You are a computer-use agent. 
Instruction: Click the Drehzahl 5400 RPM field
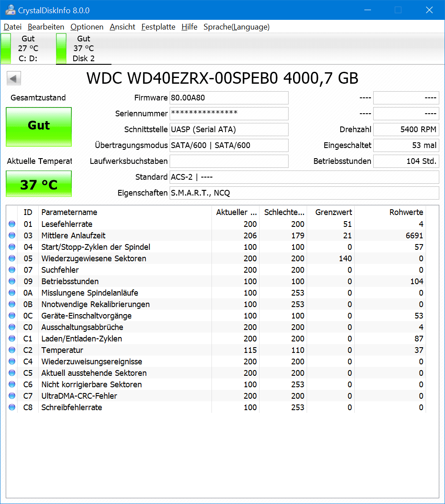click(406, 129)
